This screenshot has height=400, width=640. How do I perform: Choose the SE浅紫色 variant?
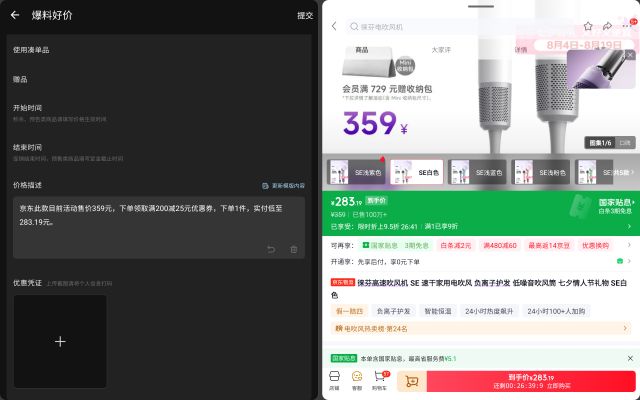coord(356,172)
